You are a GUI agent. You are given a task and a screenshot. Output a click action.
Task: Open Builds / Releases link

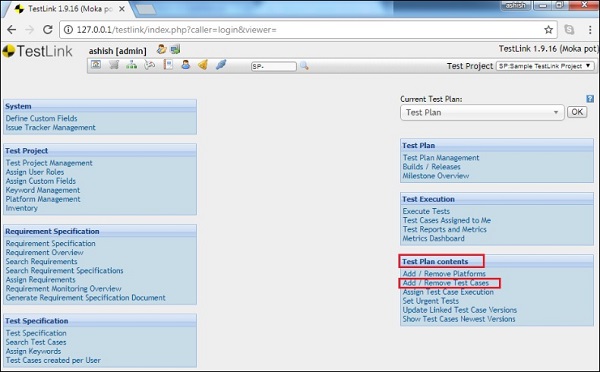(432, 167)
